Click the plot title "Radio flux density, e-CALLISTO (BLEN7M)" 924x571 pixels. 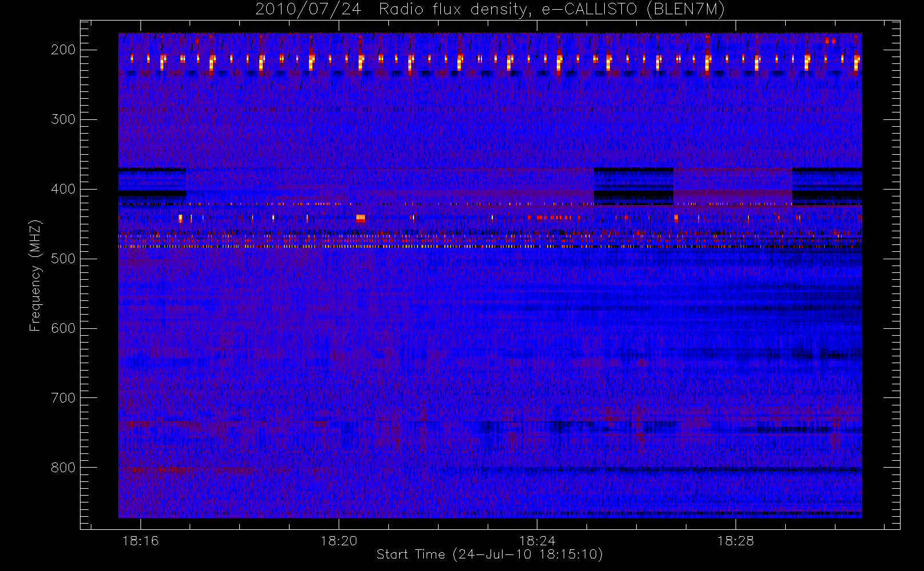tap(552, 10)
